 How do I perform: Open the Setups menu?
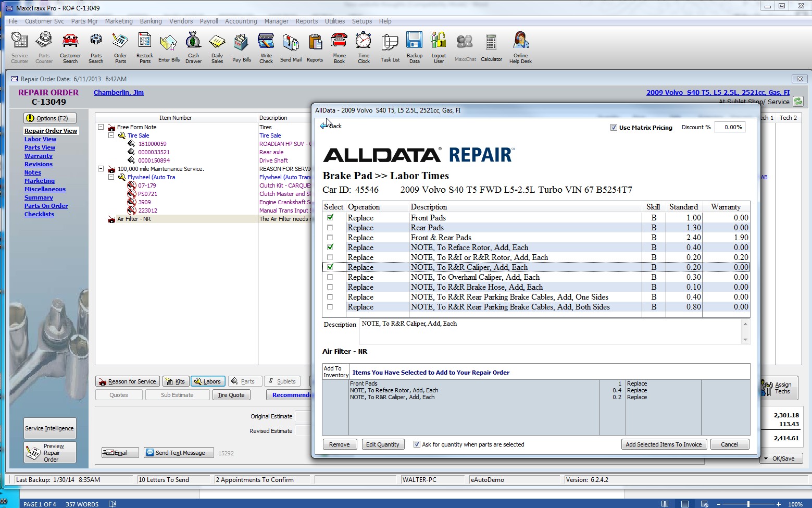point(361,21)
